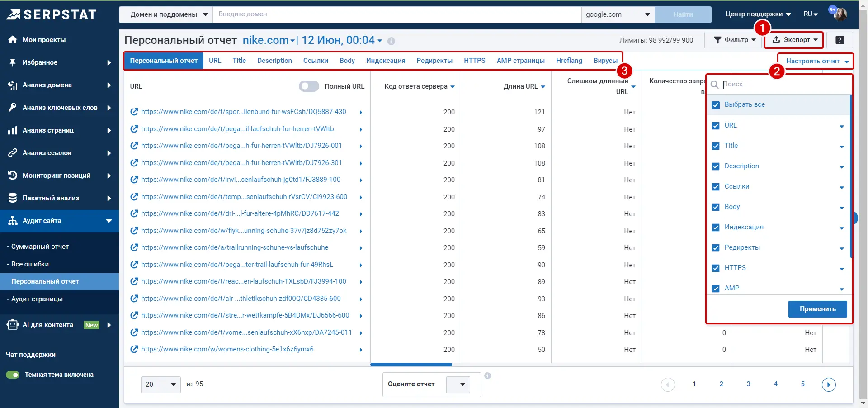Switch to the Hreflang tab
This screenshot has width=868, height=408.
point(569,61)
